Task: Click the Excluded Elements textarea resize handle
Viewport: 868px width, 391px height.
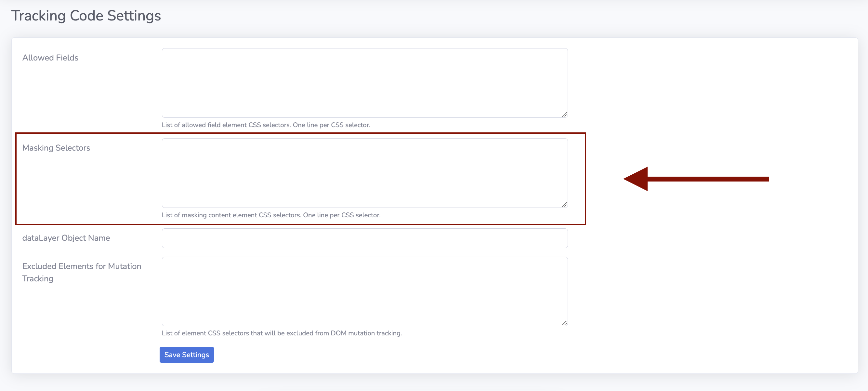Action: click(x=564, y=323)
